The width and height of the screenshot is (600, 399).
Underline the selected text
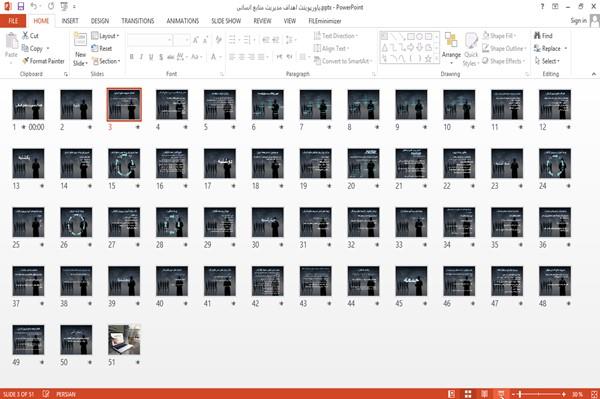(x=151, y=57)
